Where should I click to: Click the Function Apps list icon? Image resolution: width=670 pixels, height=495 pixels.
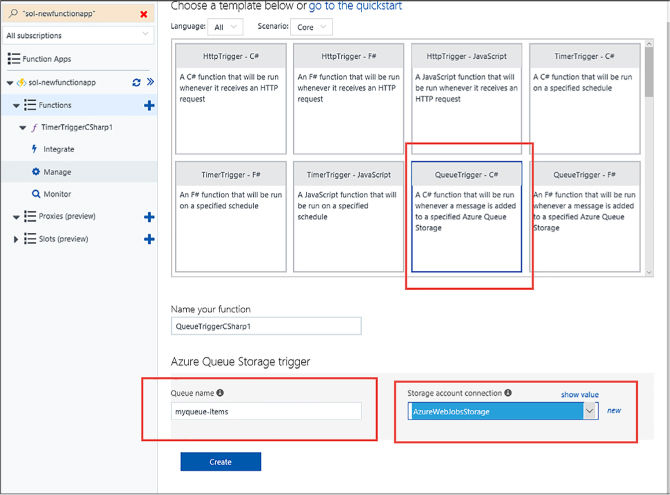[x=14, y=59]
